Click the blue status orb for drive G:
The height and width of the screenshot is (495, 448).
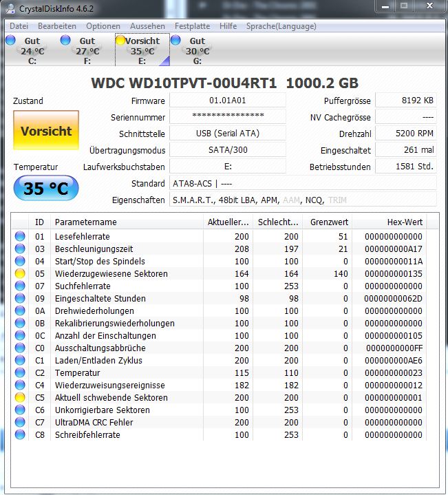[x=175, y=40]
